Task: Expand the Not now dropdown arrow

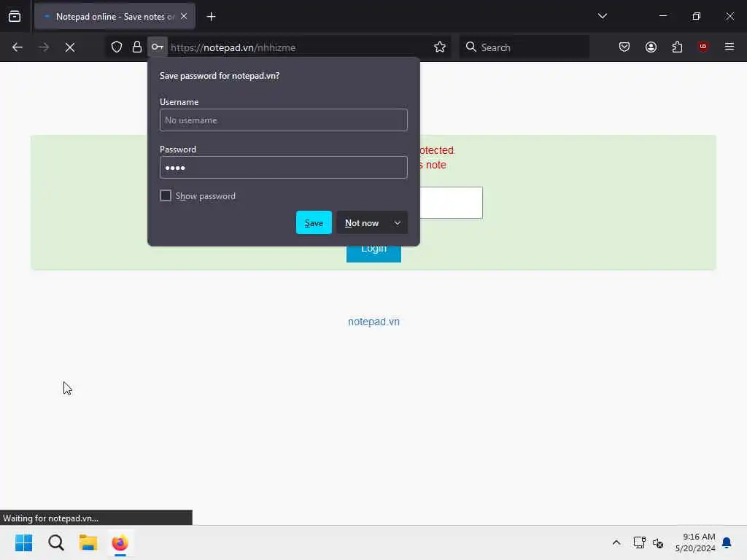Action: tap(398, 222)
